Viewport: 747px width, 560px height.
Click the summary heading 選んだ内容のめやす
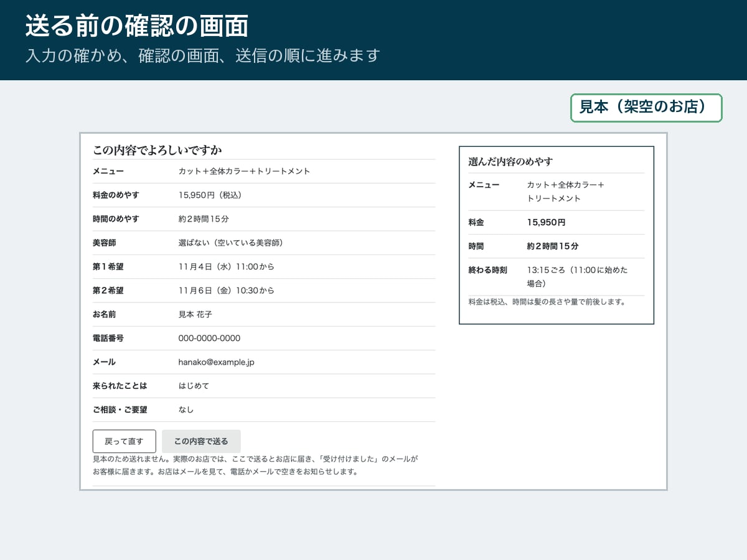(510, 161)
